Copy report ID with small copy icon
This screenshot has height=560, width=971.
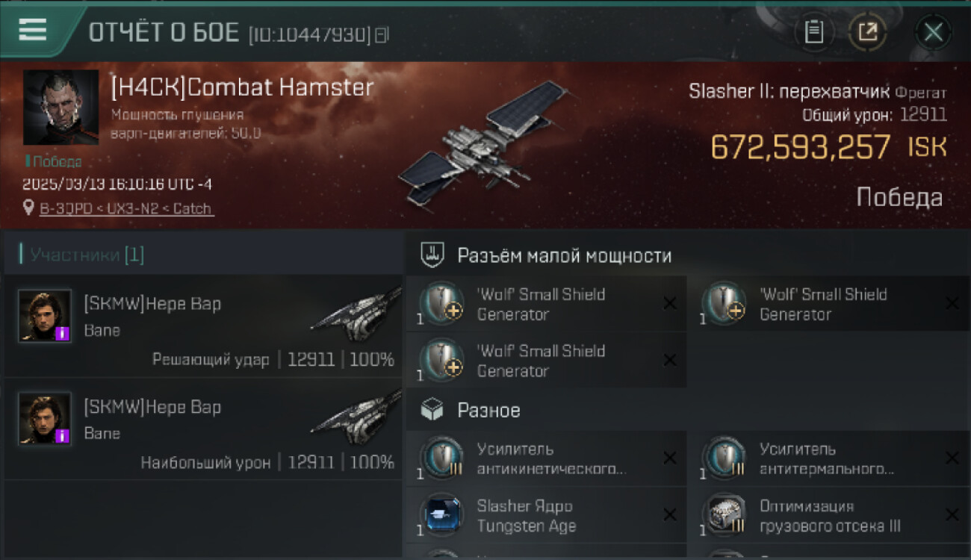pyautogui.click(x=382, y=34)
